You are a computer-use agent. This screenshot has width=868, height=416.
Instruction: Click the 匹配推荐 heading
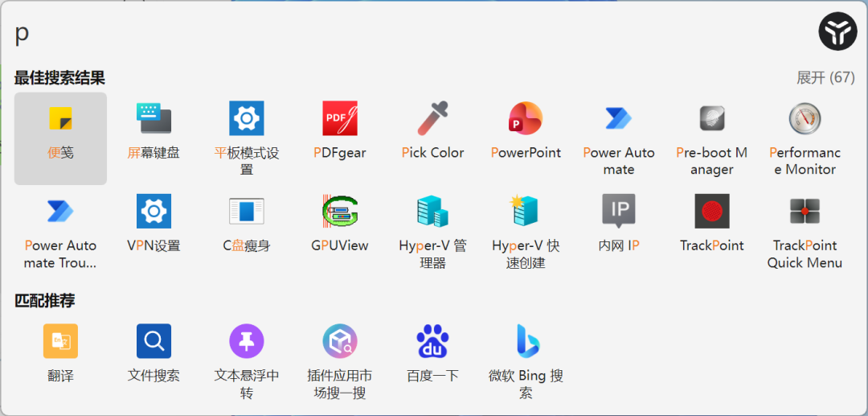44,301
